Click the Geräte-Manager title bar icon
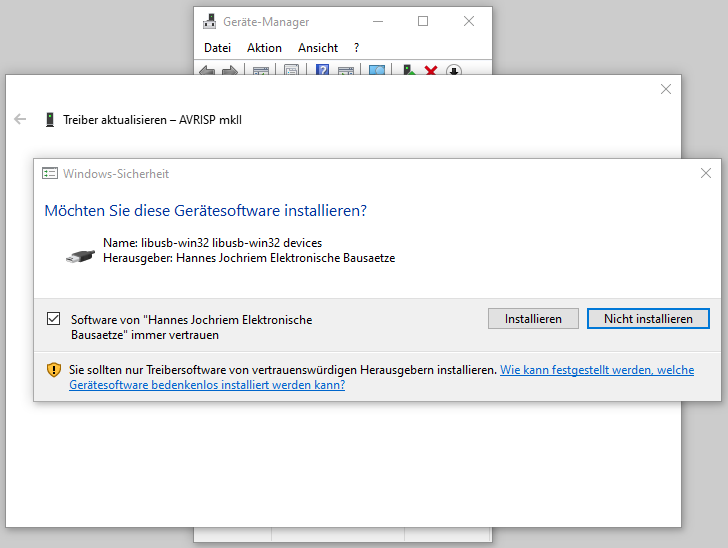This screenshot has width=728, height=548. [209, 21]
